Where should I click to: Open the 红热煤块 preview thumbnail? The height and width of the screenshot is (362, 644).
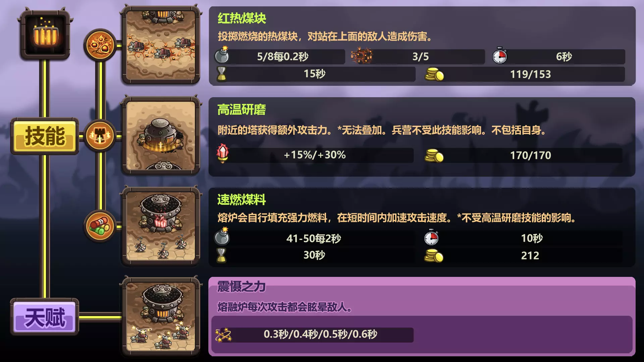point(161,45)
